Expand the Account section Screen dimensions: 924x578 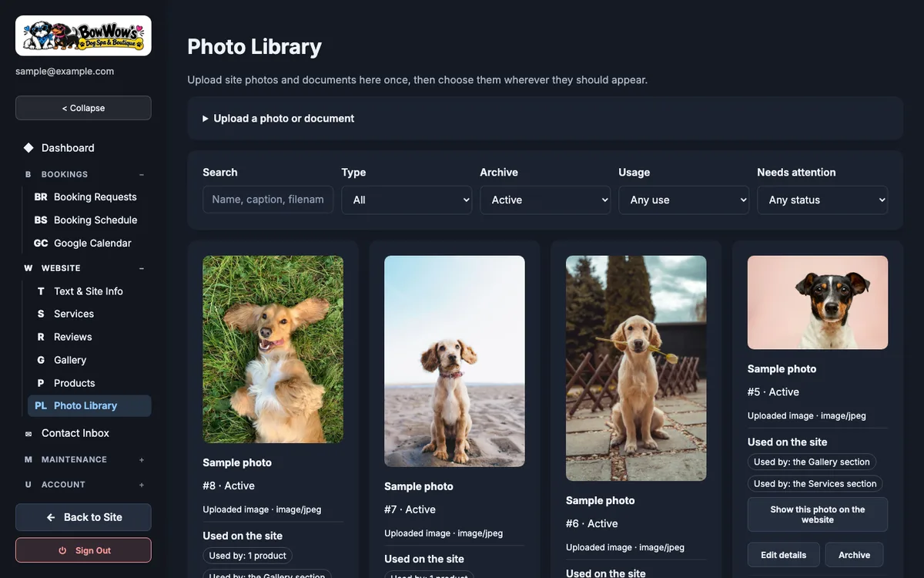pyautogui.click(x=142, y=485)
